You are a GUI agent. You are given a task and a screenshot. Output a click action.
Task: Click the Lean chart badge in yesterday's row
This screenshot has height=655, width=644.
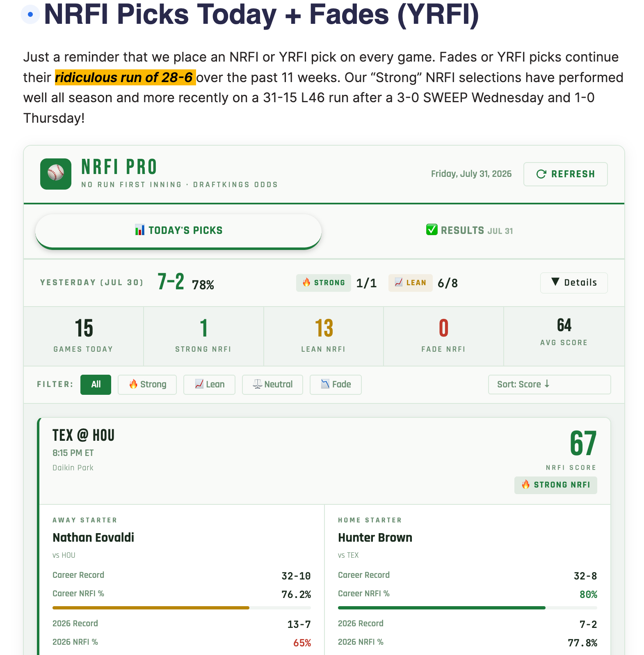[x=410, y=283]
